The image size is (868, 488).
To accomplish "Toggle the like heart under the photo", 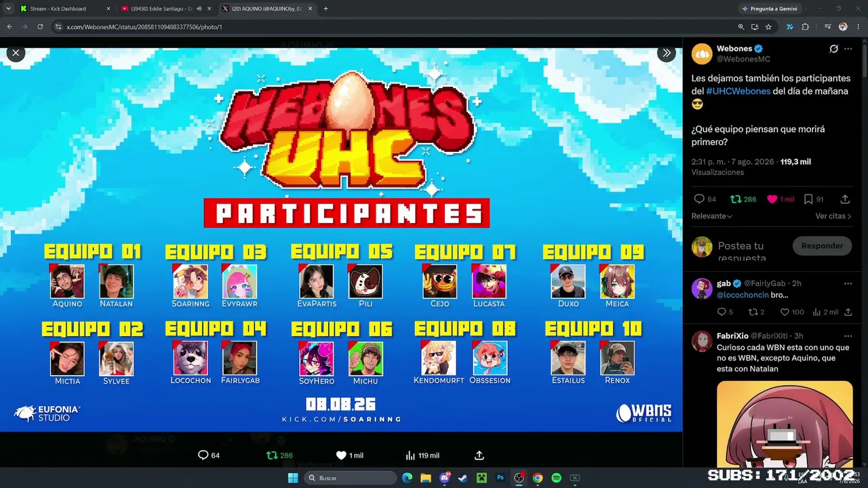I will 341,455.
